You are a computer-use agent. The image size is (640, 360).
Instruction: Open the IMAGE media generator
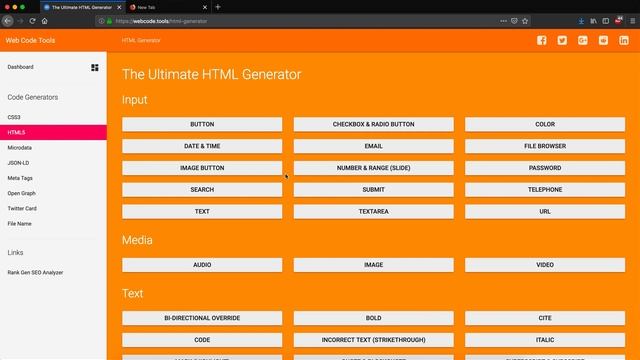click(373, 265)
